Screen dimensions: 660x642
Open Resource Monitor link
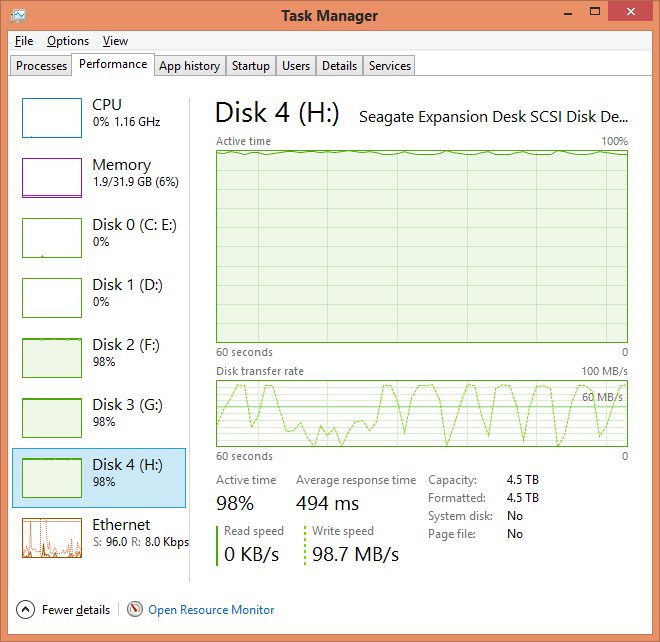click(x=211, y=610)
